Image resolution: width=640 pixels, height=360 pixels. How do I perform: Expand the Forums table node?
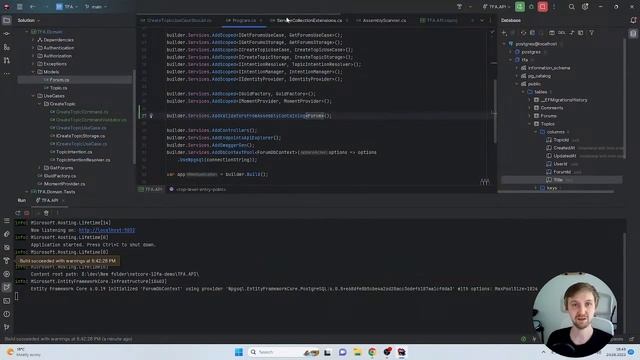[530, 116]
